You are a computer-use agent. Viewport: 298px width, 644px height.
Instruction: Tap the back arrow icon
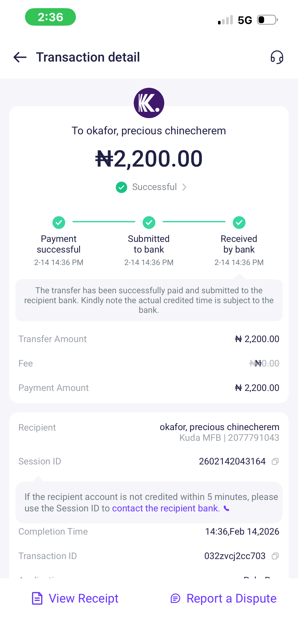(20, 57)
